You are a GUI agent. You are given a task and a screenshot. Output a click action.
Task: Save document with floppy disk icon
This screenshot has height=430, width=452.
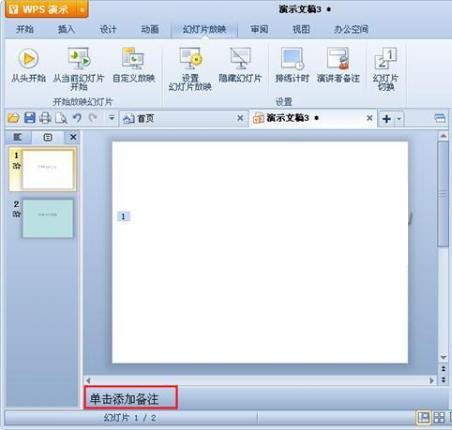click(x=29, y=118)
